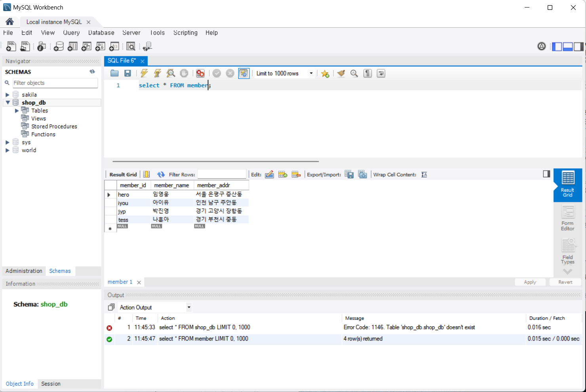Viewport: 586px width, 392px height.
Task: Edit current row icon in result toolbar
Action: coord(269,175)
